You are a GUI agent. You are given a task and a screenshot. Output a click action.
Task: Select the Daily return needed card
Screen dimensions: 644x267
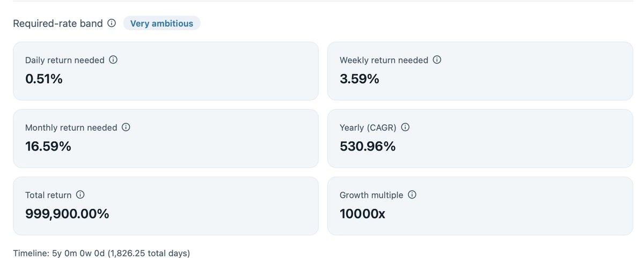coord(166,71)
